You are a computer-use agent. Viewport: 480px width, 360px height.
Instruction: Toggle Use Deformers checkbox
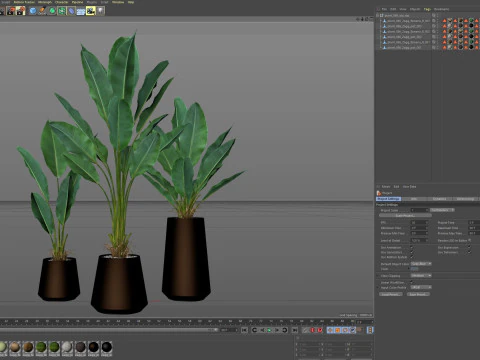(469, 252)
